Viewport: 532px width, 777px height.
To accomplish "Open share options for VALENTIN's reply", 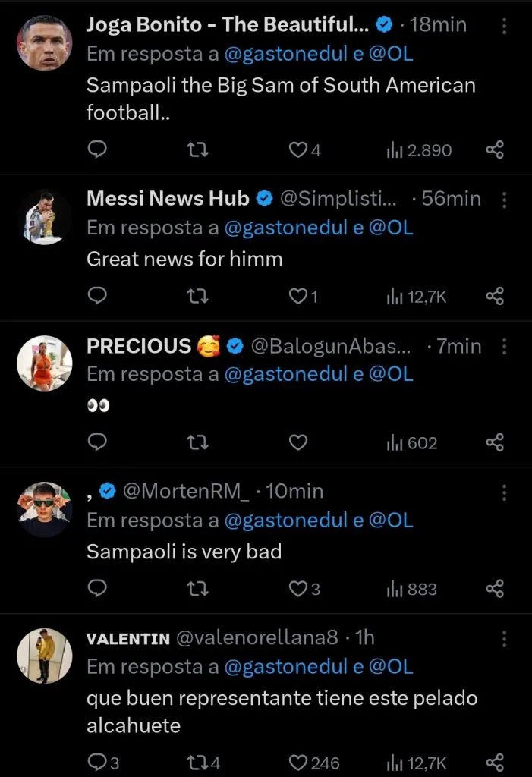I will [x=495, y=761].
